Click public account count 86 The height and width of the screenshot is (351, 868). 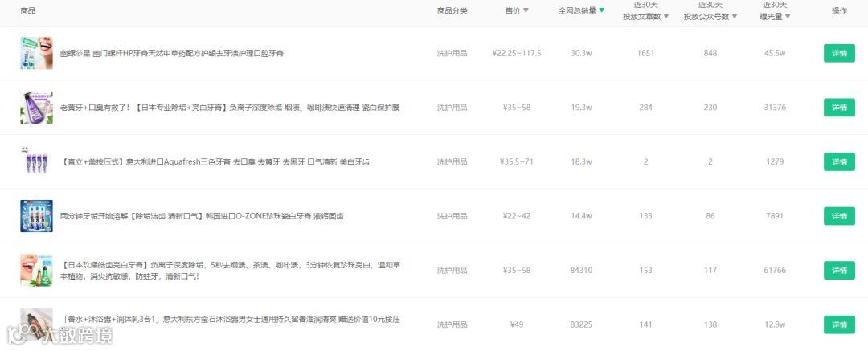[x=710, y=216]
